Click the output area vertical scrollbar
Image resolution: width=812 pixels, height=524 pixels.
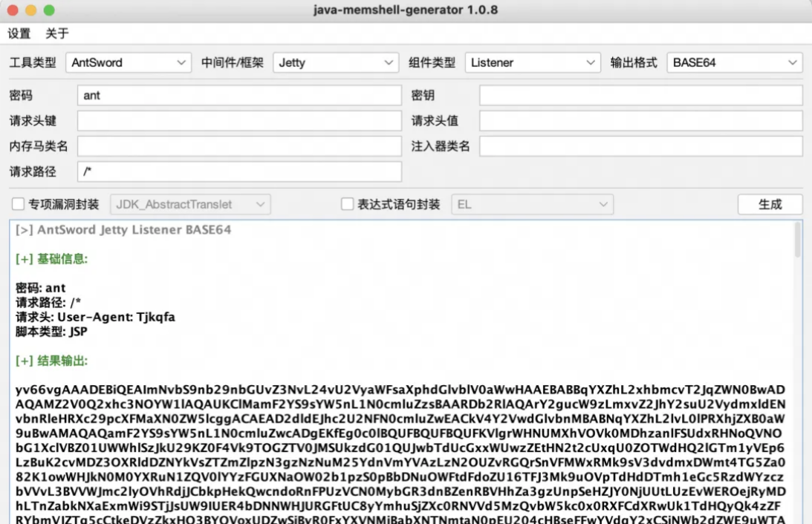(x=798, y=240)
